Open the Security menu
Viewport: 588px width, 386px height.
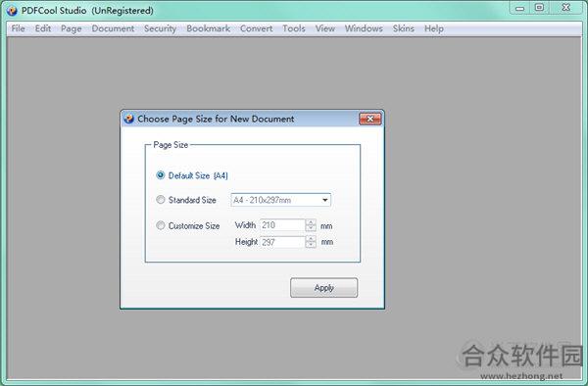point(160,28)
